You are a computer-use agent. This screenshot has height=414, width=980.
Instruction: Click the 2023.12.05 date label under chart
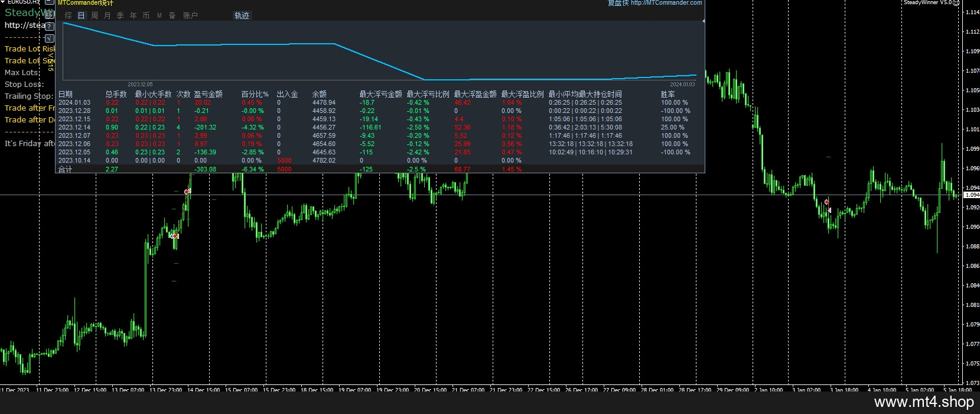140,85
